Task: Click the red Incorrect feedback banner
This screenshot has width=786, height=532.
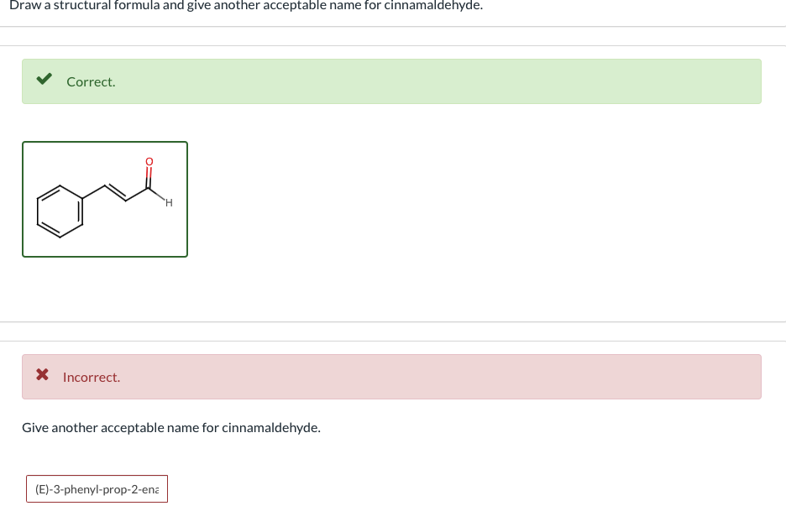Action: pyautogui.click(x=391, y=376)
